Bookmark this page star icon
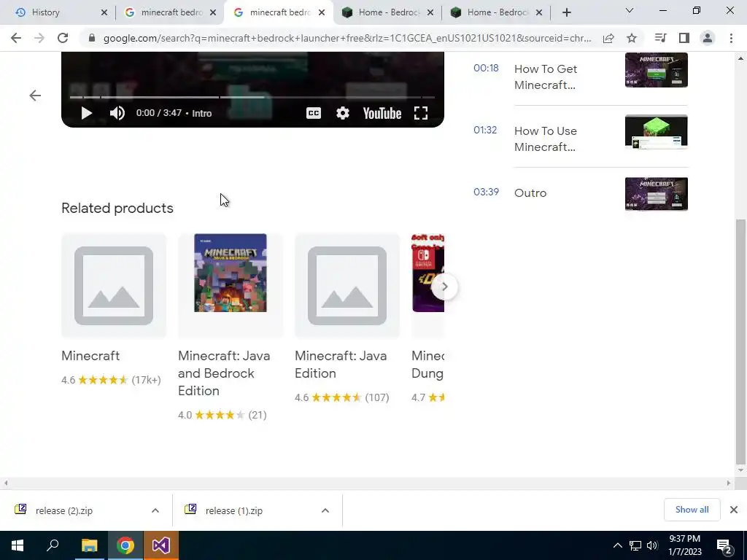The height and width of the screenshot is (560, 747). pos(632,38)
